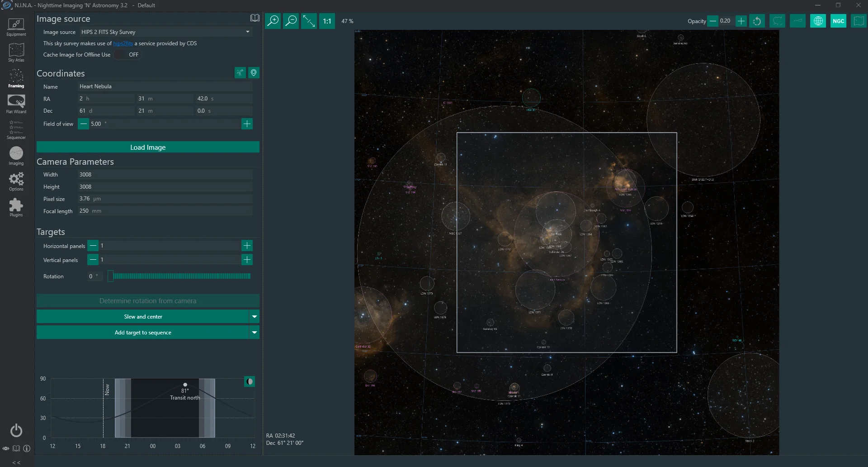Click the Name field showing Heart Nebula

tap(165, 86)
